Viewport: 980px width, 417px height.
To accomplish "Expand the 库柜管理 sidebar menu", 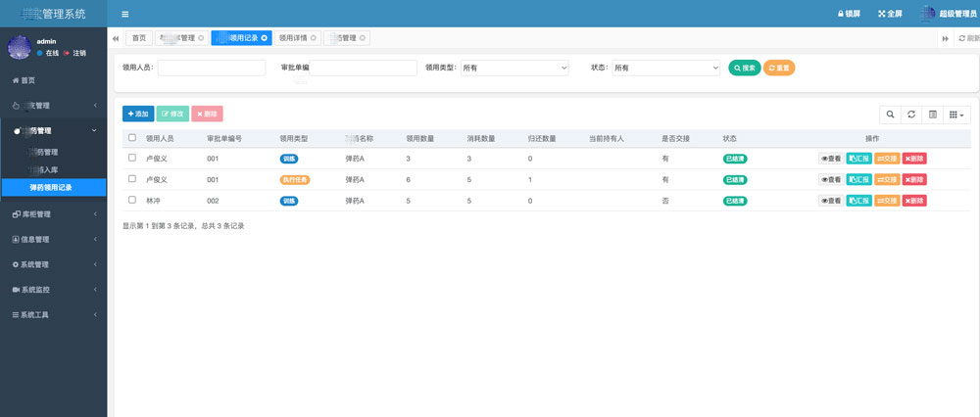I will coord(53,214).
